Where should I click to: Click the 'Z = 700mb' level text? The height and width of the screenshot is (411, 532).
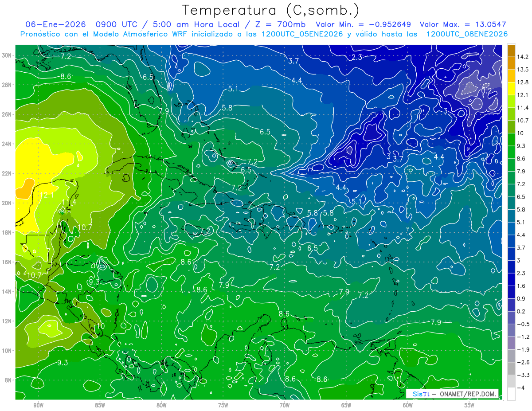coord(279,24)
